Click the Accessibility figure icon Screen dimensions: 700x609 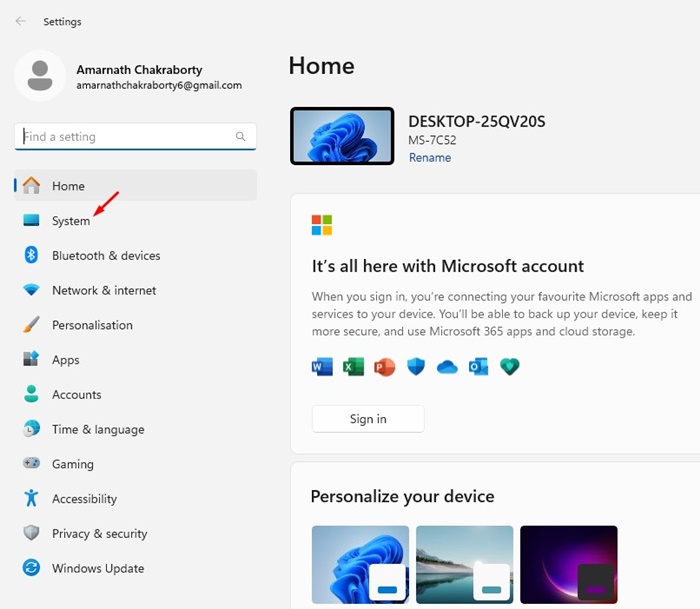[31, 498]
